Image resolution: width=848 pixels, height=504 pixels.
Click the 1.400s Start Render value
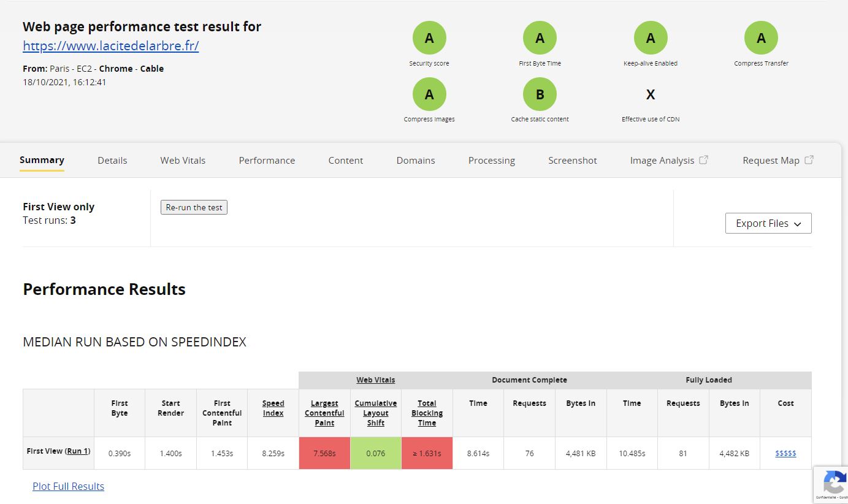click(170, 454)
